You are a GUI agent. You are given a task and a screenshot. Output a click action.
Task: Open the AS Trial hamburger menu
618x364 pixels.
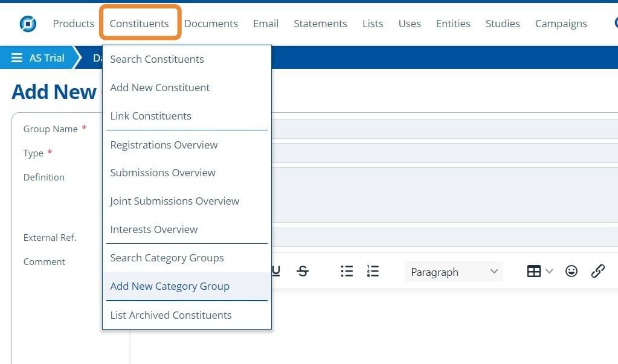point(17,58)
